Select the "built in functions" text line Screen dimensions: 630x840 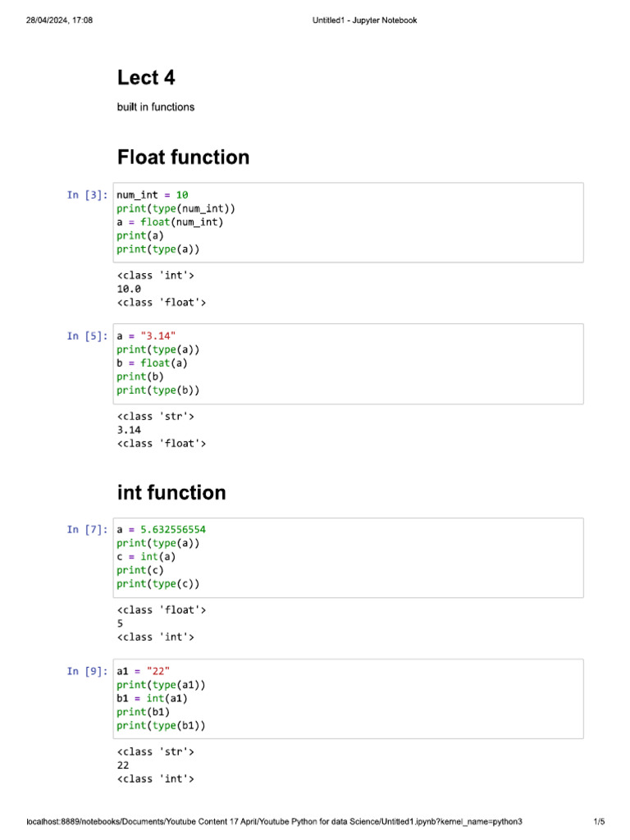point(156,107)
